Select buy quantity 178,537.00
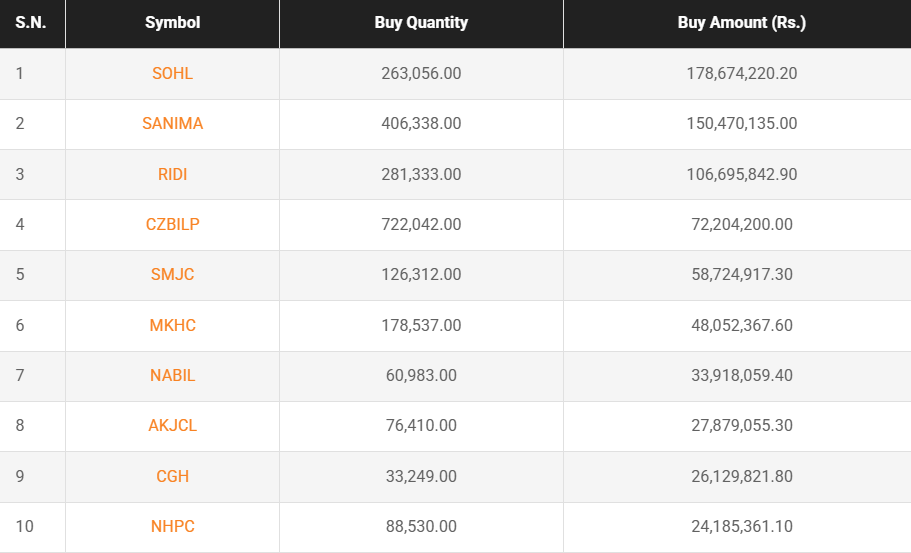The image size is (911, 553). [x=421, y=325]
